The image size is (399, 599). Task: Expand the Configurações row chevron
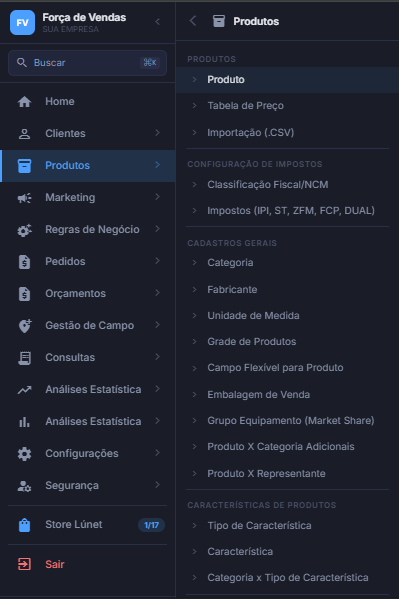(157, 453)
